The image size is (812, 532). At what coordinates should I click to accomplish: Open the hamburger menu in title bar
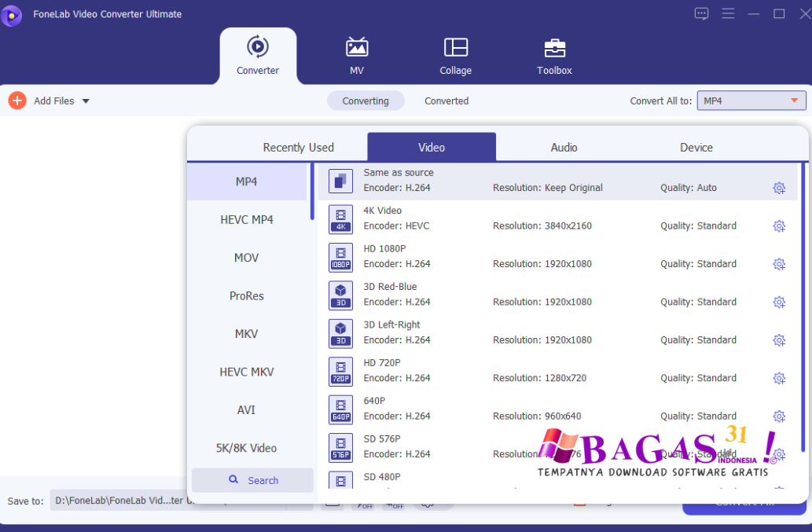coord(728,13)
